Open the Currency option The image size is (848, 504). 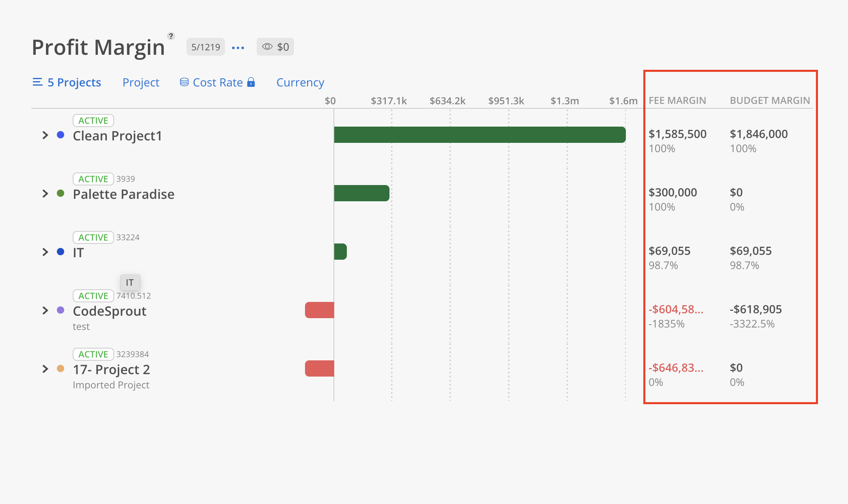tap(300, 82)
